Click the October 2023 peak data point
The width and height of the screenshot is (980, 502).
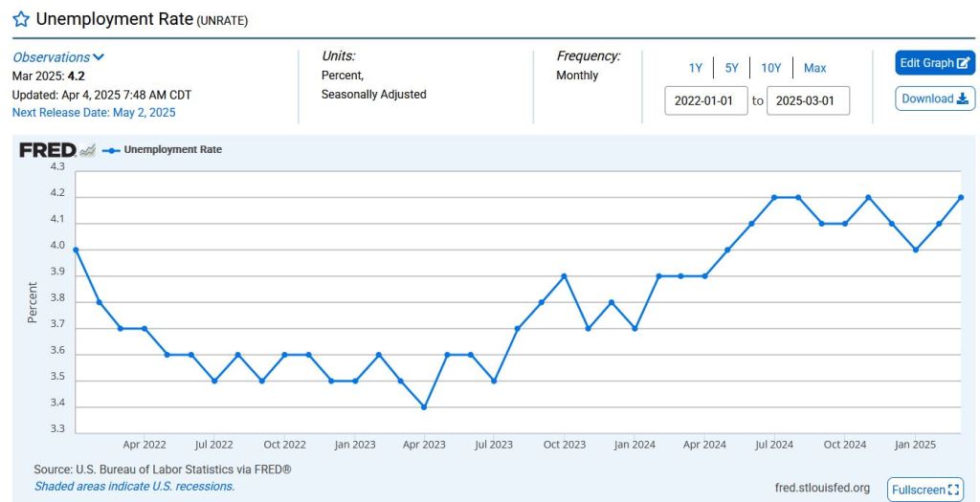click(564, 276)
